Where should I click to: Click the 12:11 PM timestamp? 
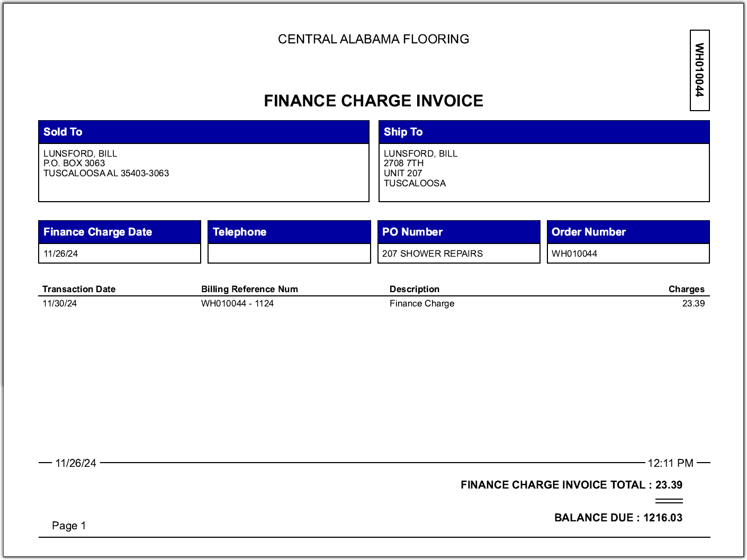pyautogui.click(x=670, y=463)
